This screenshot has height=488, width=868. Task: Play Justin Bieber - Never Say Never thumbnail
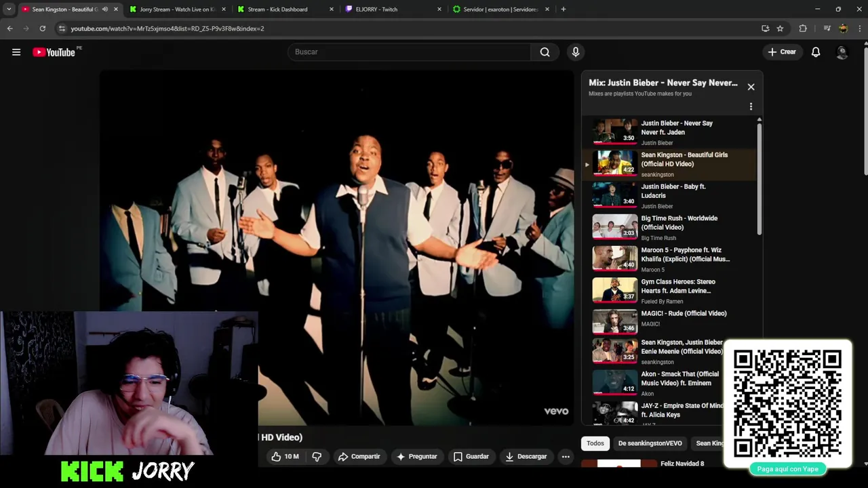click(615, 131)
